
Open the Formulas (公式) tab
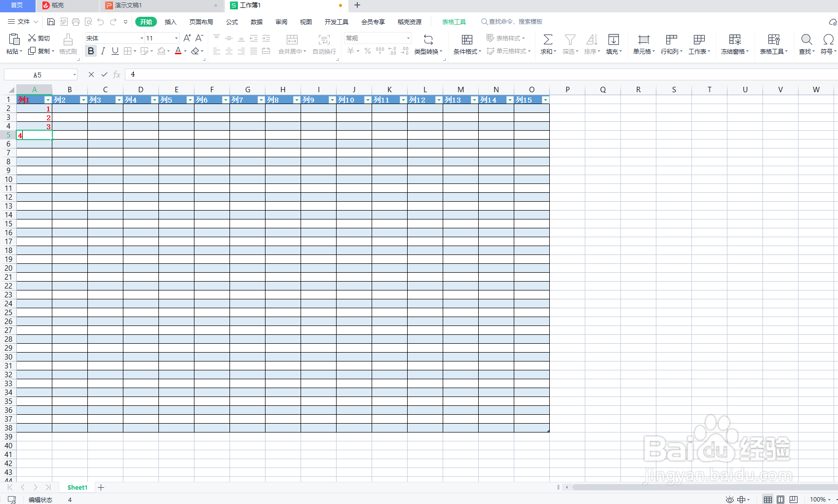pyautogui.click(x=232, y=22)
